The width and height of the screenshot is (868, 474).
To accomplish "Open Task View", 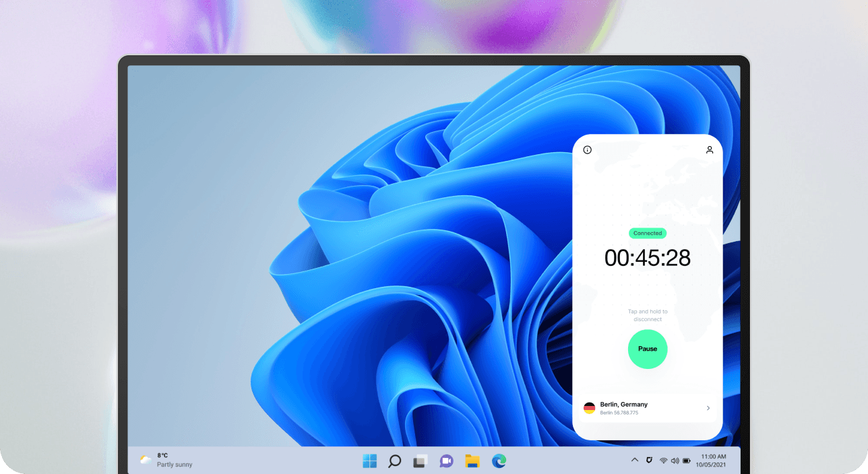I will [x=420, y=461].
